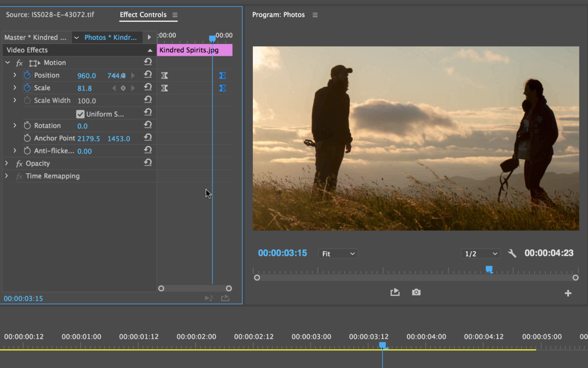Reset the Anchor Point parameter

click(148, 137)
